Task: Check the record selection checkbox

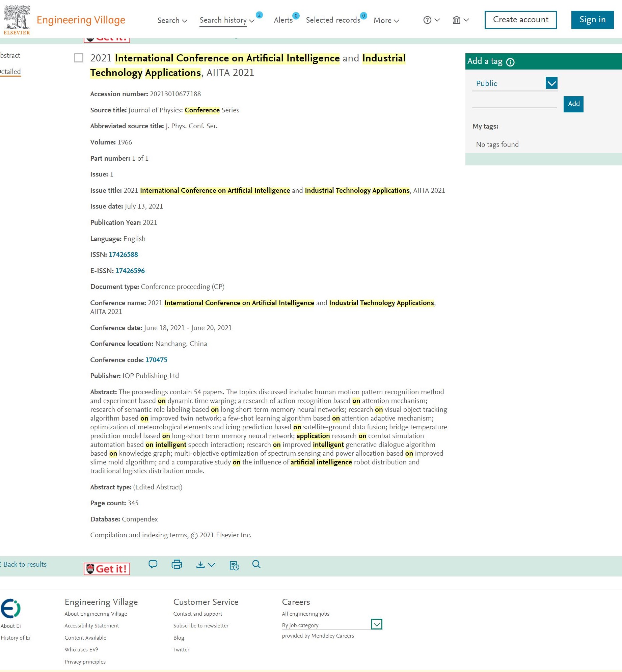Action: (x=79, y=58)
